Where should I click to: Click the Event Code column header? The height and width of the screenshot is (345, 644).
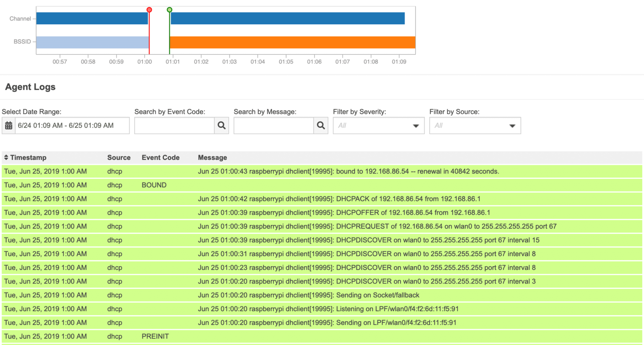[160, 157]
